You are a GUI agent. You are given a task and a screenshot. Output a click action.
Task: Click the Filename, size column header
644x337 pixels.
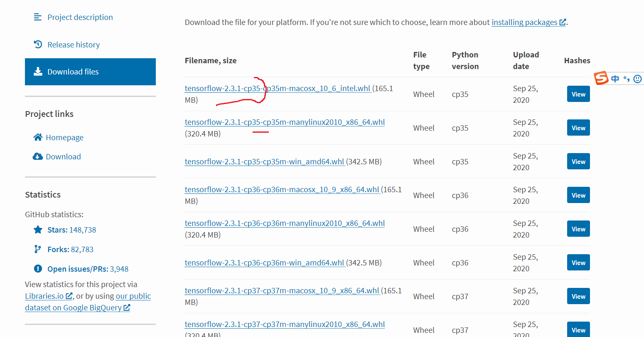point(211,60)
